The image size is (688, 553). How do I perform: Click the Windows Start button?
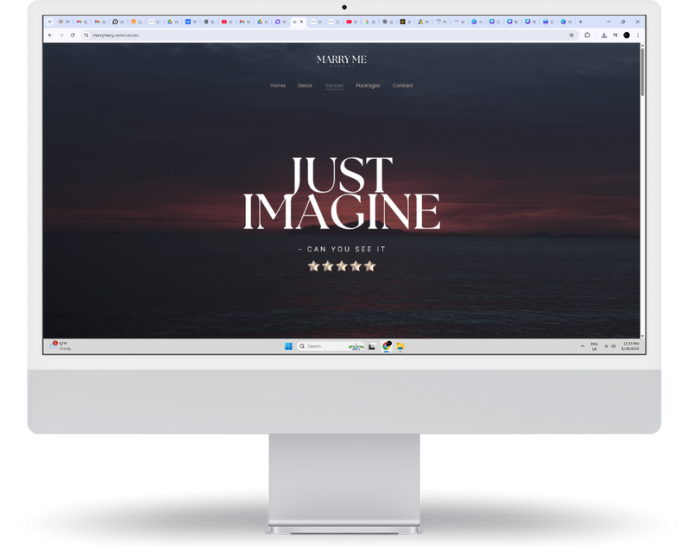288,346
